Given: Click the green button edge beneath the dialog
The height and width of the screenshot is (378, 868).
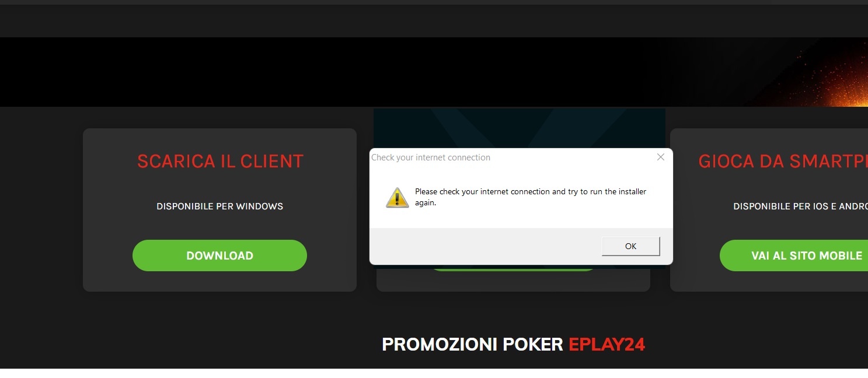Looking at the screenshot, I should [x=514, y=268].
